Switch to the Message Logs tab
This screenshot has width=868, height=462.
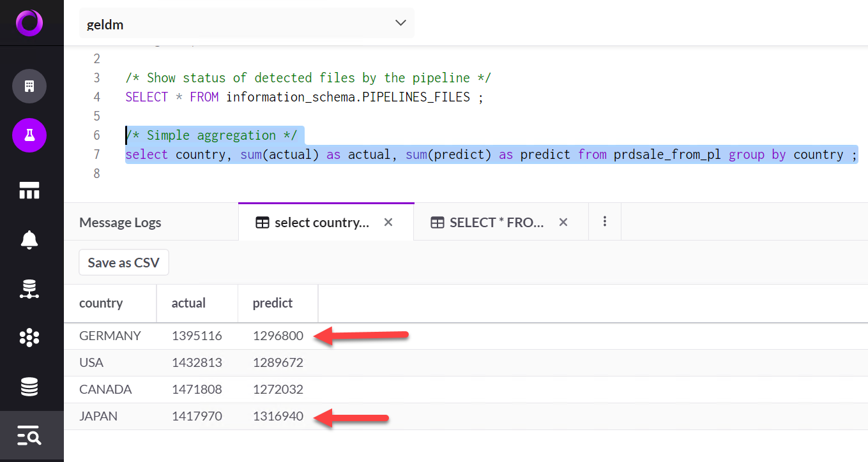point(120,222)
